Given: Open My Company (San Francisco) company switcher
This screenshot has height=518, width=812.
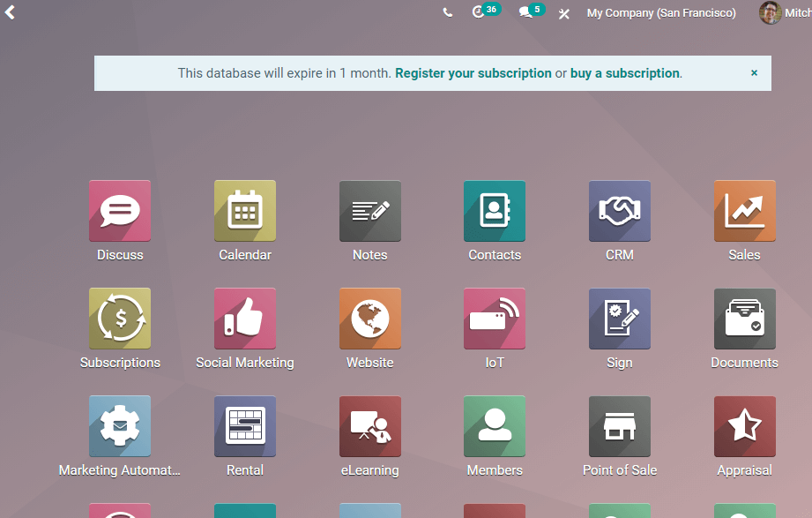Looking at the screenshot, I should coord(661,13).
